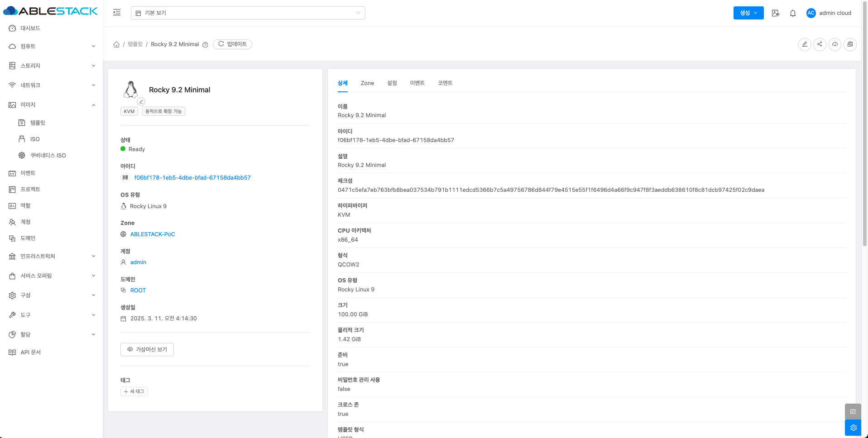Open 대시보드 from the sidebar
This screenshot has height=438, width=868.
tap(30, 28)
